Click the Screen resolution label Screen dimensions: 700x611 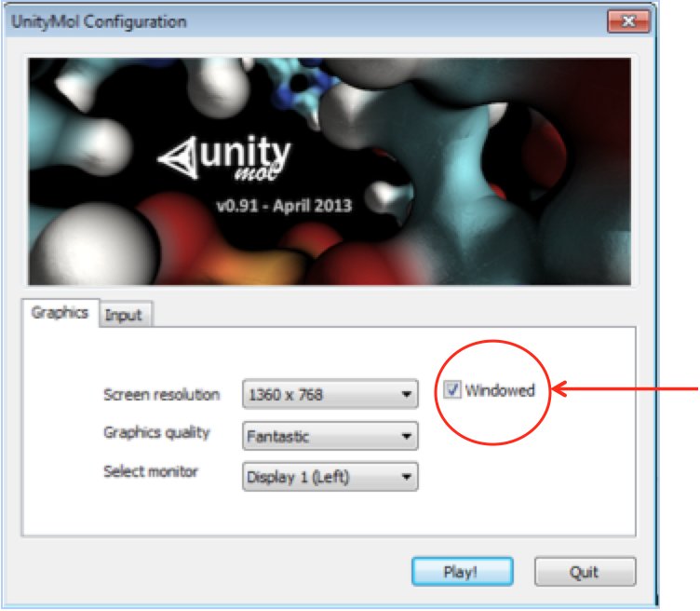click(162, 395)
